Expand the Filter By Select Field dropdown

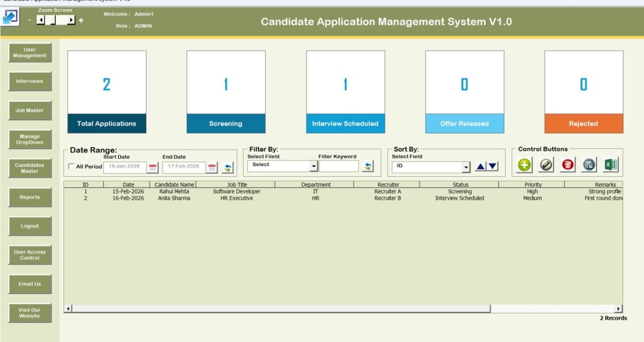tap(313, 166)
